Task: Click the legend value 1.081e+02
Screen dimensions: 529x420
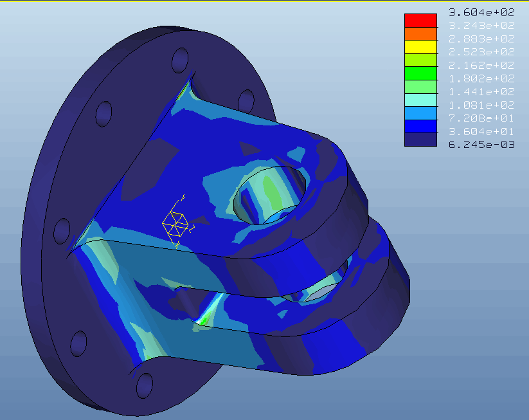Action: tap(481, 105)
